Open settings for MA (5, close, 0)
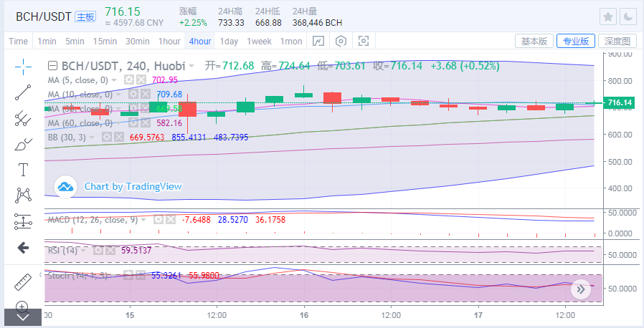This screenshot has width=644, height=328. (129, 80)
